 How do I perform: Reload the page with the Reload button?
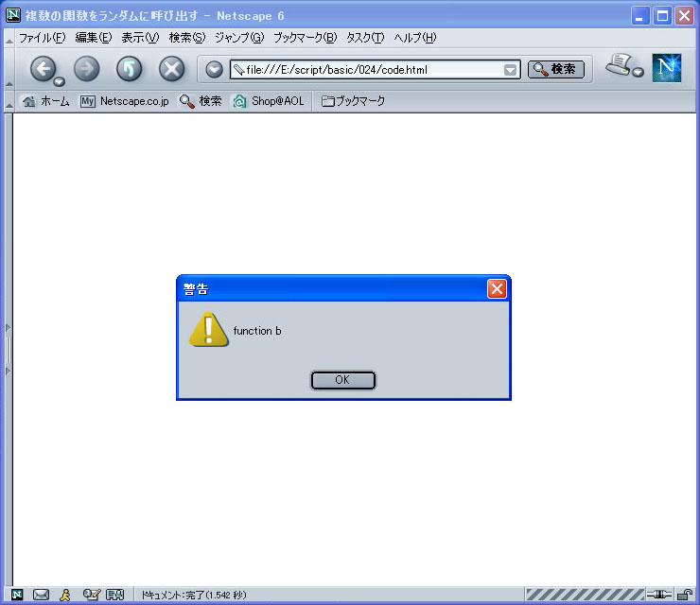129,69
